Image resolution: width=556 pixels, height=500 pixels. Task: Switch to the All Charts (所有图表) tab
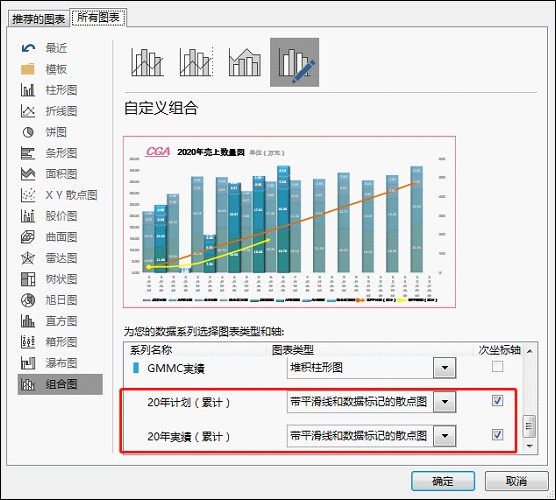[x=98, y=17]
